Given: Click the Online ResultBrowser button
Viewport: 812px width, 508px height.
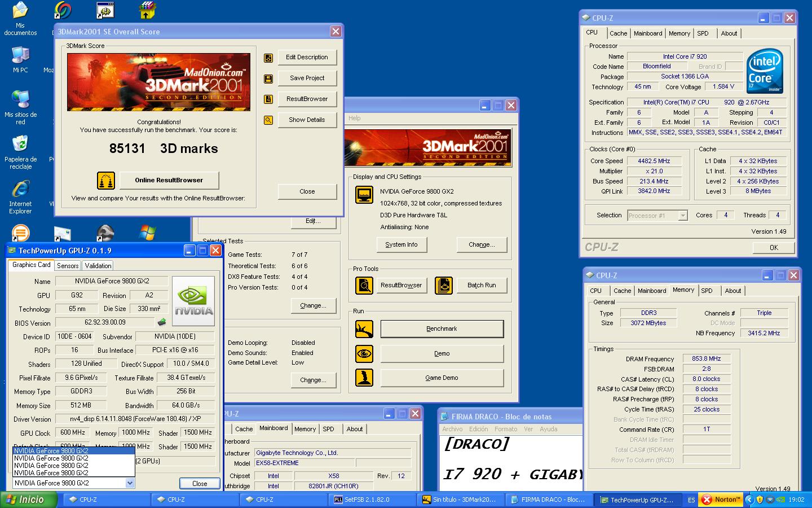Looking at the screenshot, I should click(x=169, y=181).
